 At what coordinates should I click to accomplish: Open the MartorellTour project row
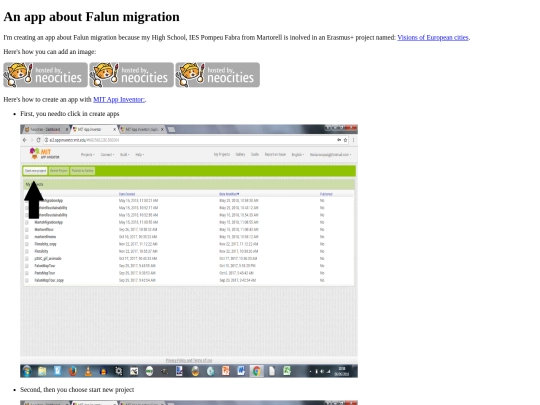tap(44, 230)
